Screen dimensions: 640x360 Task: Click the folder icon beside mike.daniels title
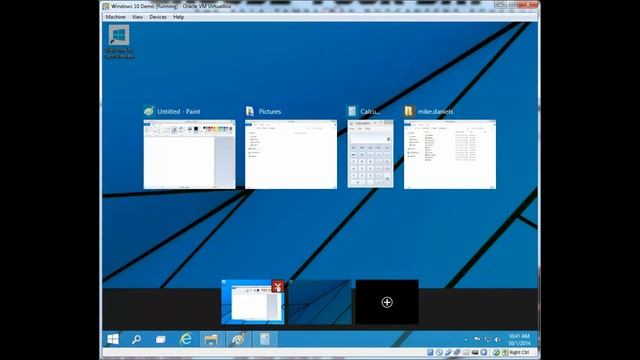pyautogui.click(x=409, y=111)
